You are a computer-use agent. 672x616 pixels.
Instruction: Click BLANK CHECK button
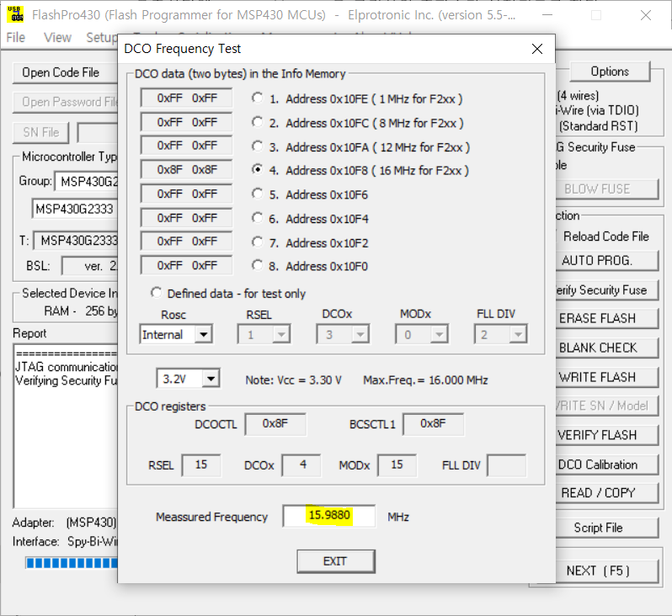[606, 348]
